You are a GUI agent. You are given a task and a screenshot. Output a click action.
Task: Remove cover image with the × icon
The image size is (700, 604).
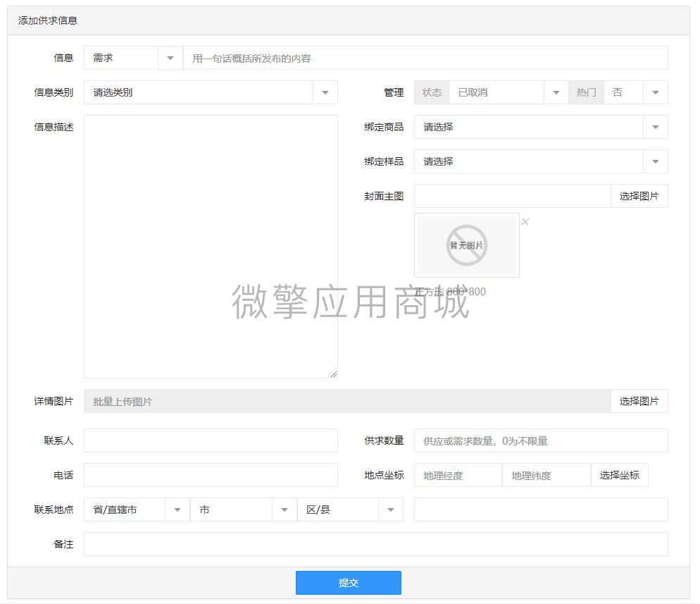click(525, 221)
